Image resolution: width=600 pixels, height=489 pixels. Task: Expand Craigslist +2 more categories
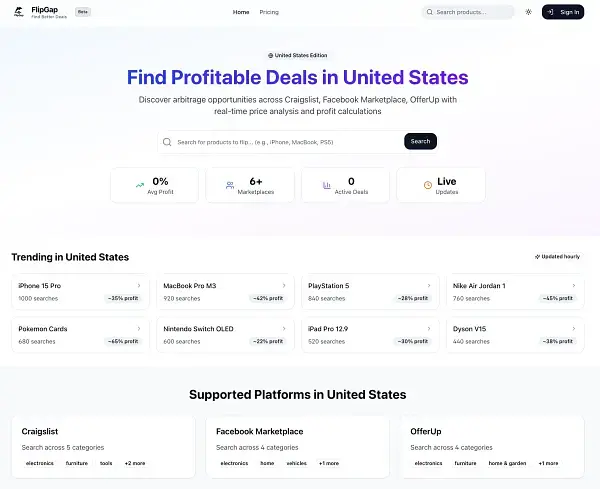point(135,463)
